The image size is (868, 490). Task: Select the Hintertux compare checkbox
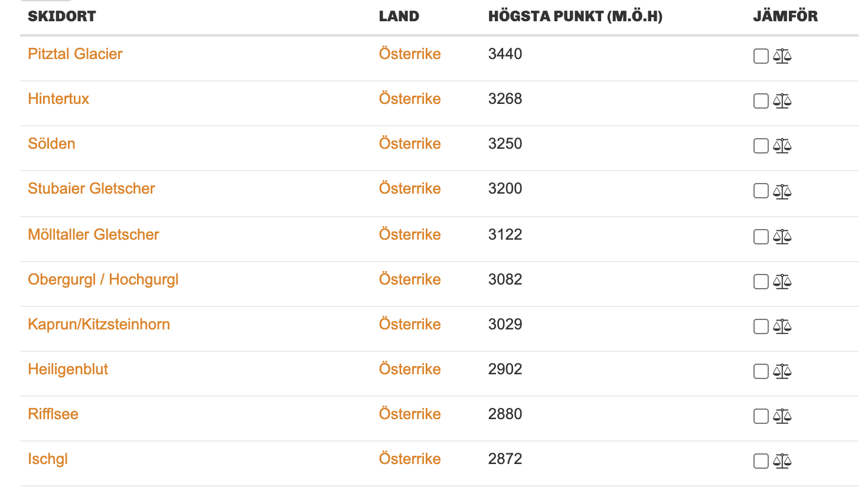click(761, 101)
